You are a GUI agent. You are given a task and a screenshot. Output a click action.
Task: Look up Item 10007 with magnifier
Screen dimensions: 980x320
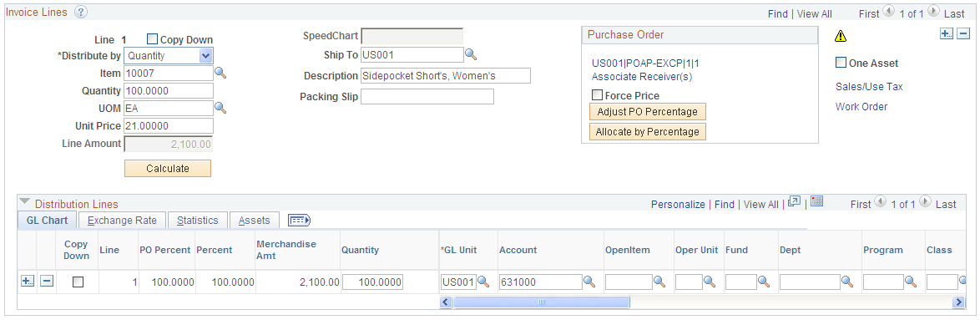click(220, 74)
